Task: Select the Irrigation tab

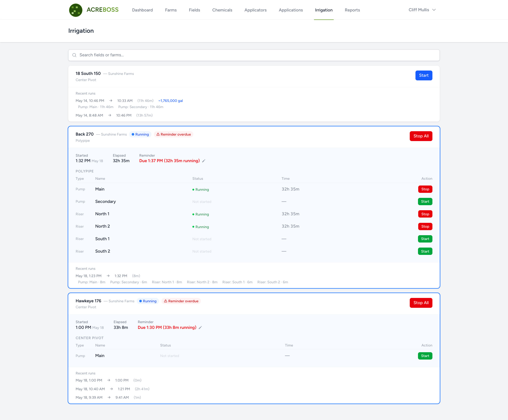Action: tap(324, 10)
